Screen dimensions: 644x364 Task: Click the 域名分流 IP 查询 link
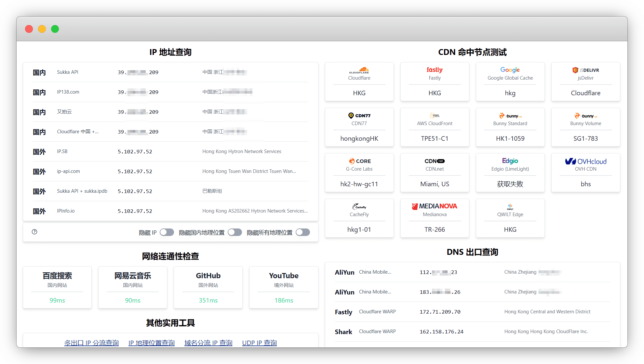[208, 343]
